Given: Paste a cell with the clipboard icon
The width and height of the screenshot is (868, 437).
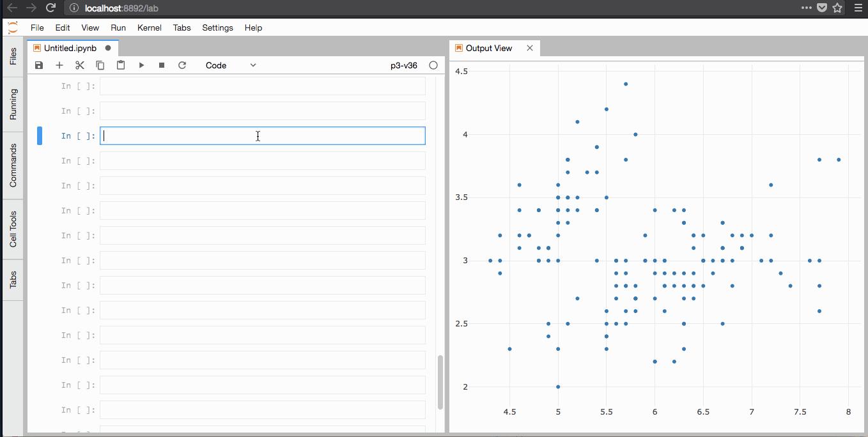Looking at the screenshot, I should coord(121,65).
